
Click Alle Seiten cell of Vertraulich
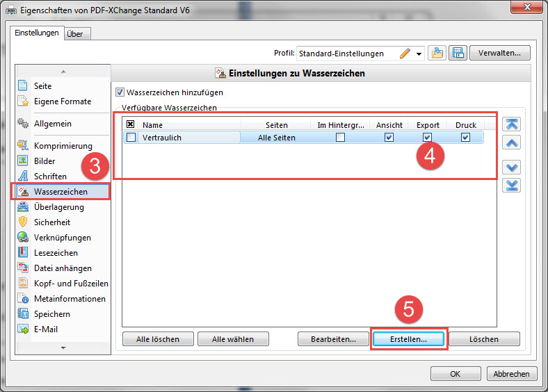coord(277,138)
